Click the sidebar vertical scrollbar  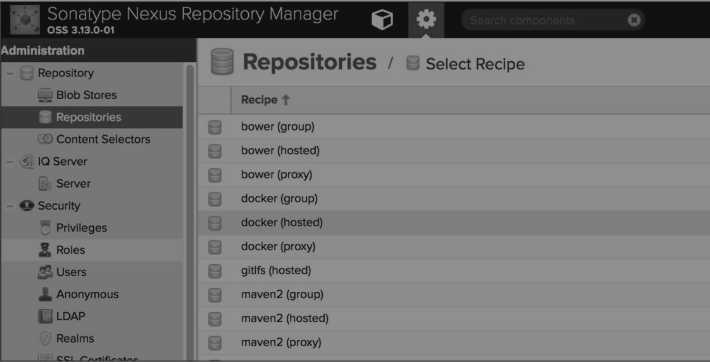tap(190, 212)
